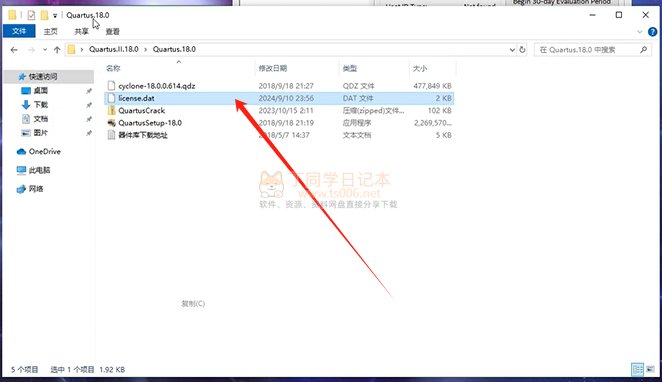Click the 应用程序 type cell
662x382 pixels.
pyautogui.click(x=357, y=123)
